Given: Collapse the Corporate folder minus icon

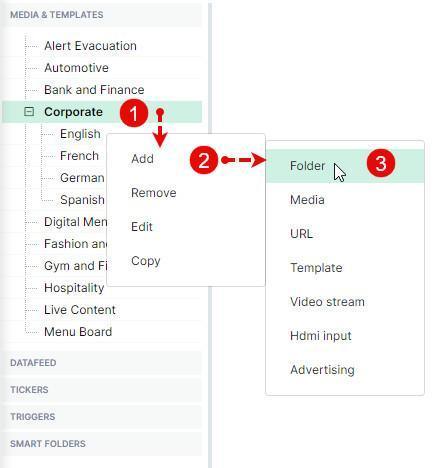Looking at the screenshot, I should [29, 112].
